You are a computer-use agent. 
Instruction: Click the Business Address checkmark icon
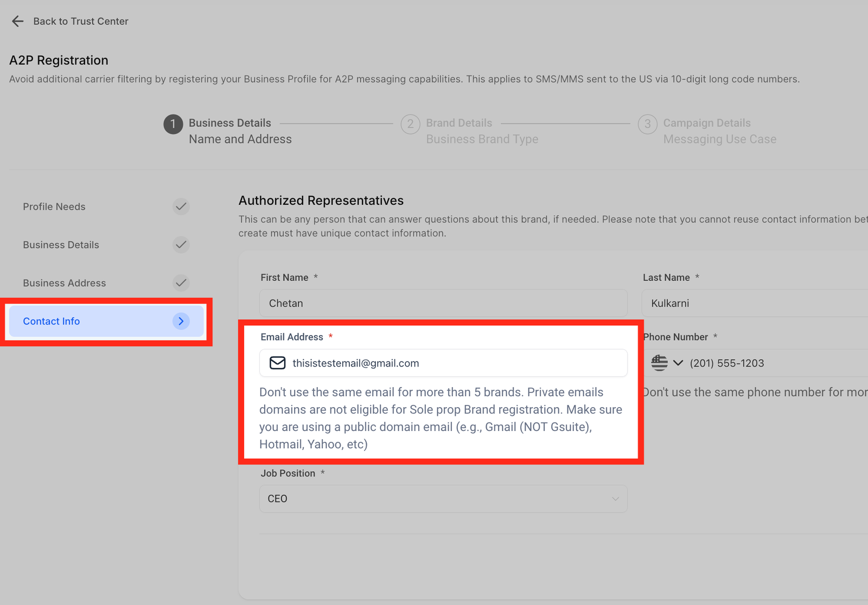point(181,282)
